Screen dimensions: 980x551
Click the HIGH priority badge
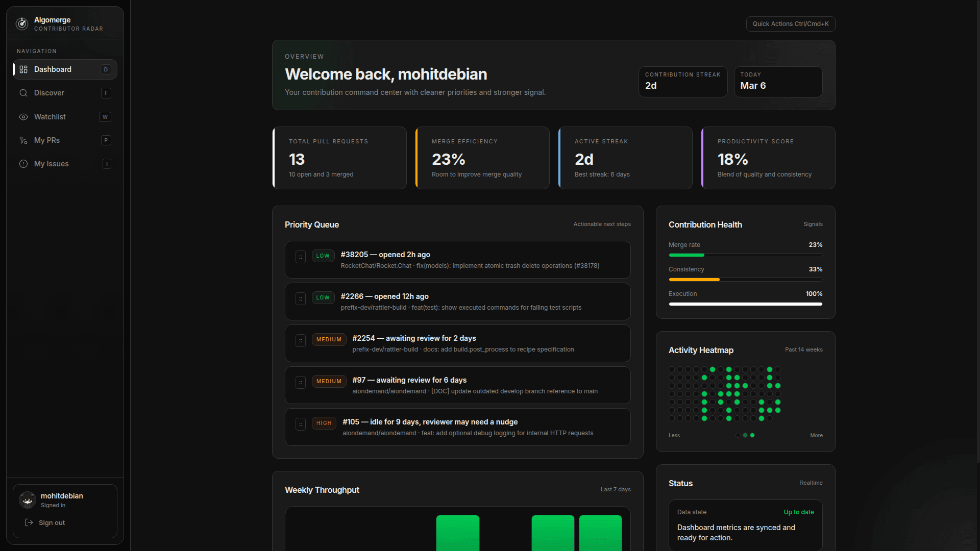[x=324, y=423]
